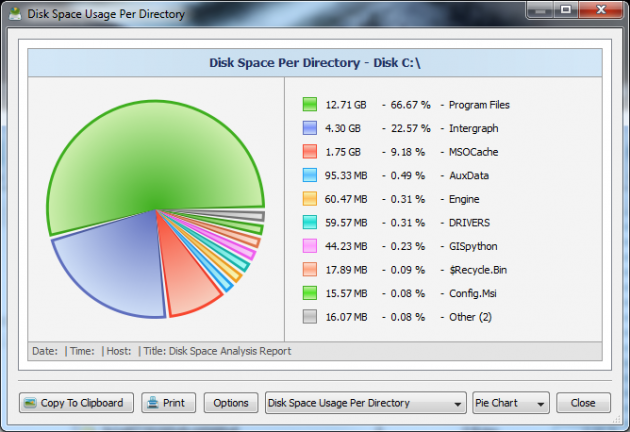Click the AuxData light blue legend swatch
The image size is (630, 432).
pos(310,175)
